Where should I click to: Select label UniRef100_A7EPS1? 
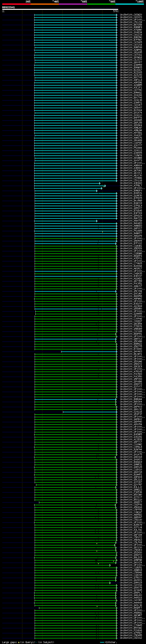tap(131, 259)
